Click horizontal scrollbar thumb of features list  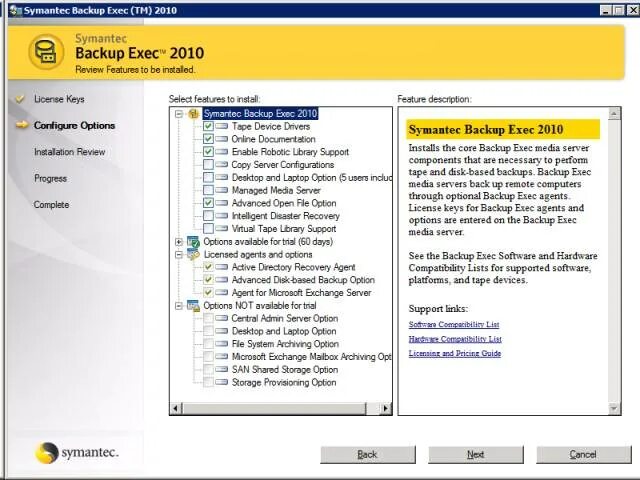point(274,408)
